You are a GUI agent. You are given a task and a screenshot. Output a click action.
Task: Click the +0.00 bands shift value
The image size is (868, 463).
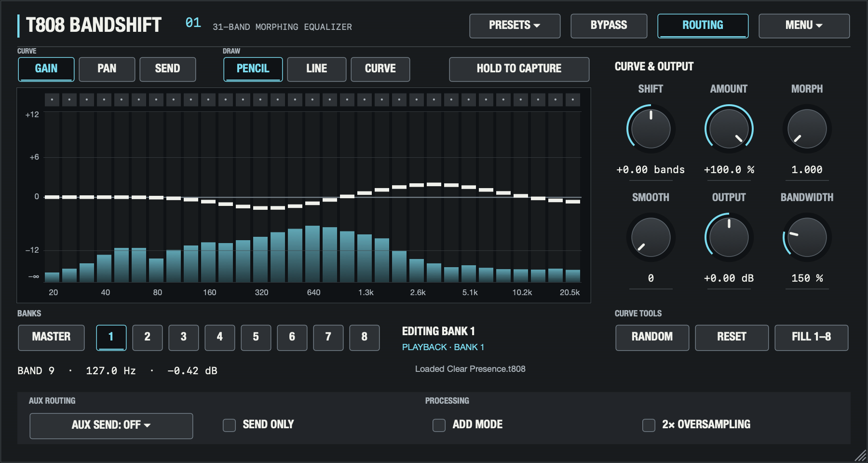tap(651, 170)
